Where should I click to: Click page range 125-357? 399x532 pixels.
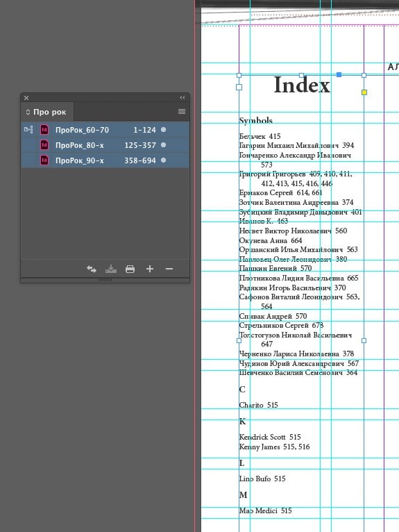pos(140,145)
